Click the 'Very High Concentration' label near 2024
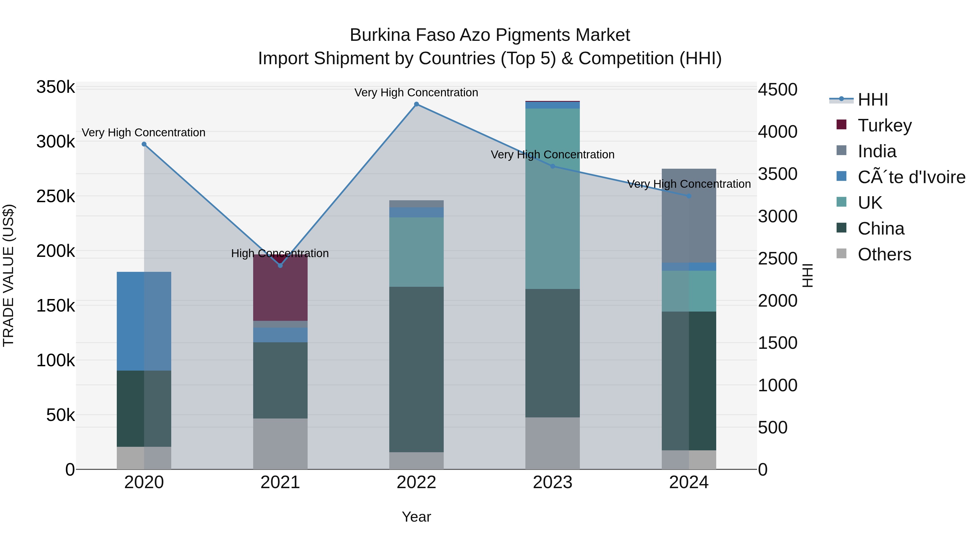This screenshot has width=980, height=551. pos(689,184)
